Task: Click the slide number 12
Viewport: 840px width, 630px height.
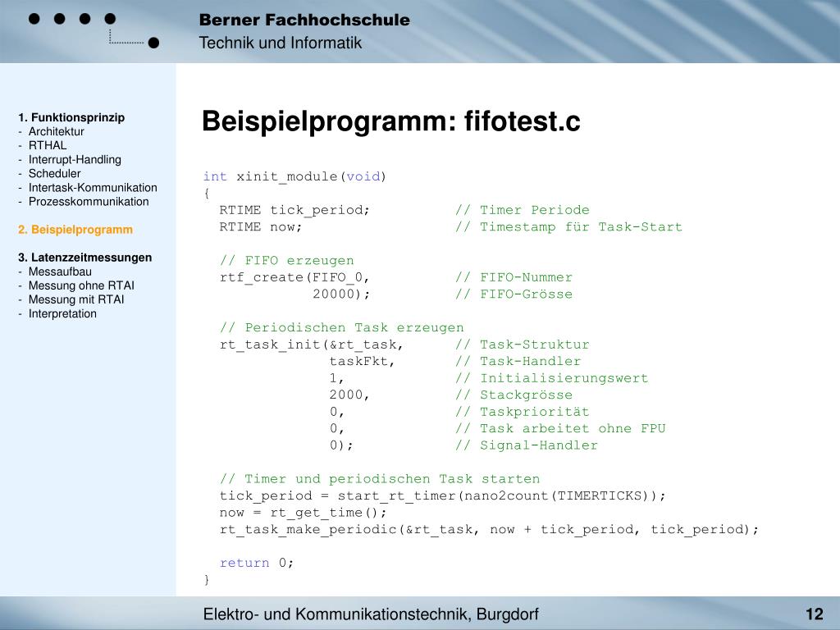Action: click(814, 615)
